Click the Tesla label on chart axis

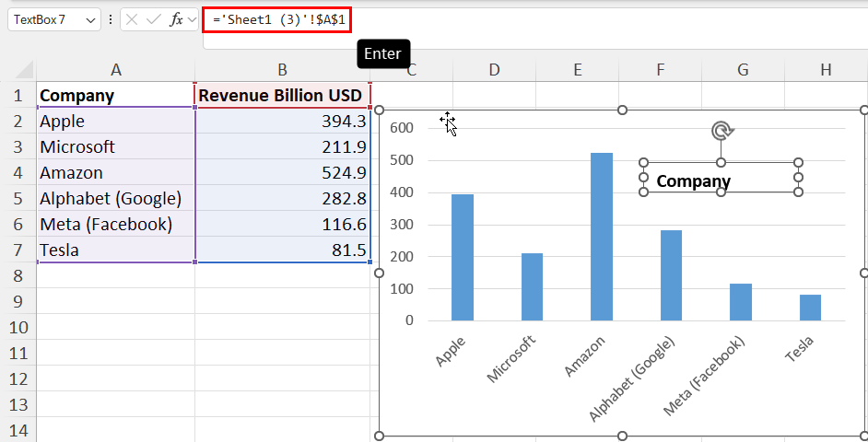pos(800,348)
